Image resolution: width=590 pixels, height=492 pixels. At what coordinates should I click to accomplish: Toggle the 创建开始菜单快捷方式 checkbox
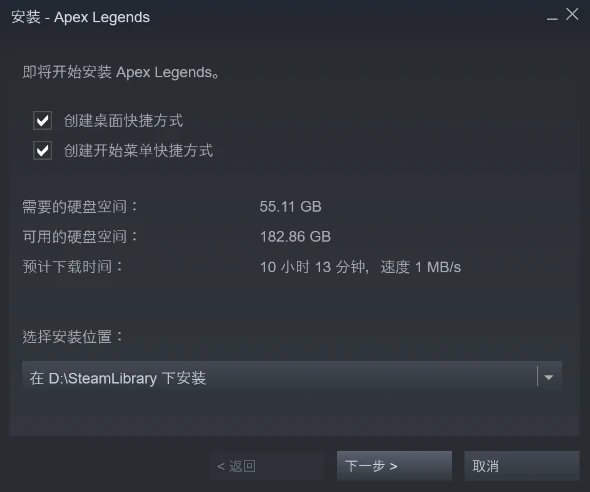point(43,151)
